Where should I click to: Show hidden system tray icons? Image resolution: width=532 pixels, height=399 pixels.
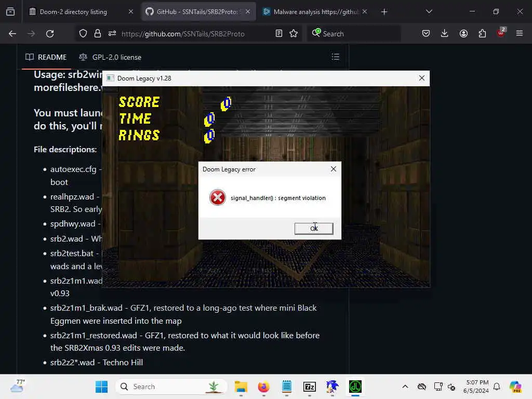pos(405,387)
